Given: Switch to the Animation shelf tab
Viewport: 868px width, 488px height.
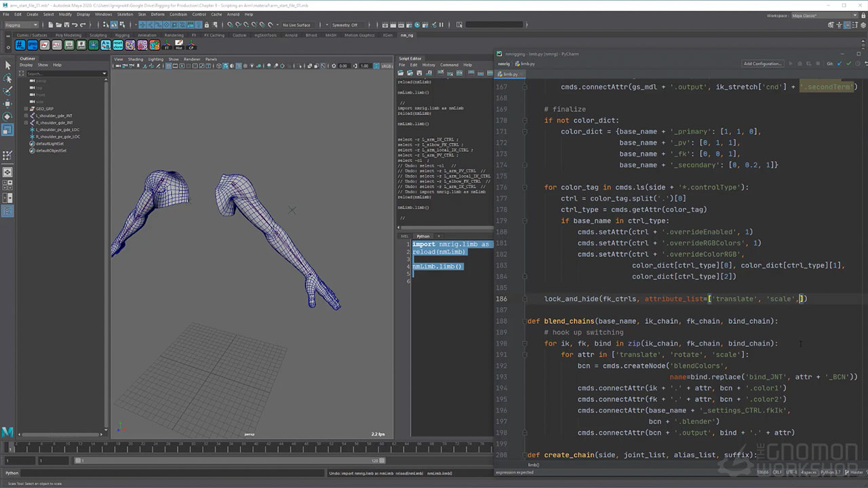Looking at the screenshot, I should pos(146,35).
